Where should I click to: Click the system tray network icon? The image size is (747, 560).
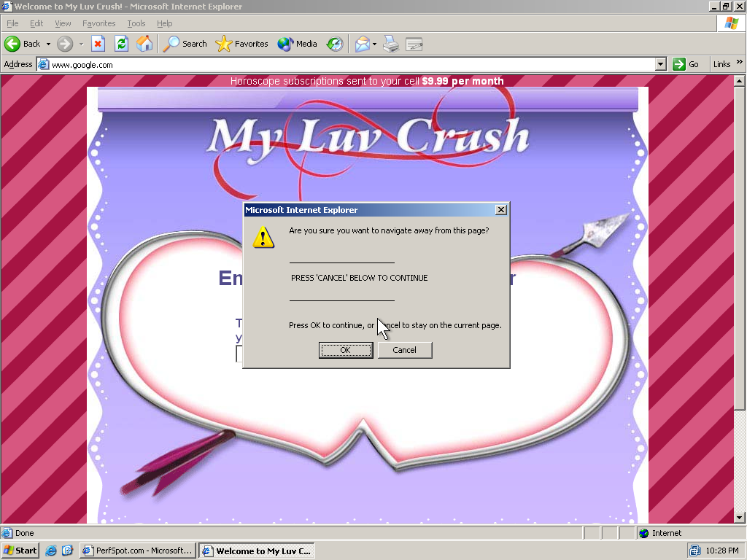pos(695,551)
